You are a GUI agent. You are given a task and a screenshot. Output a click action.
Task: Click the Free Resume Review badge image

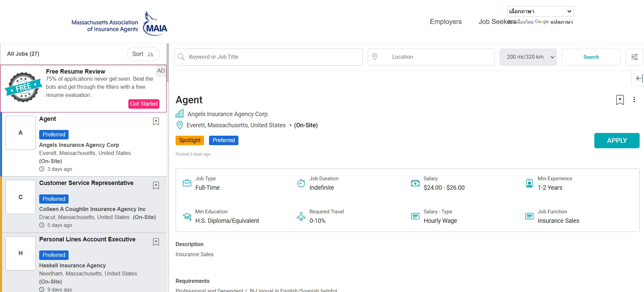click(23, 87)
